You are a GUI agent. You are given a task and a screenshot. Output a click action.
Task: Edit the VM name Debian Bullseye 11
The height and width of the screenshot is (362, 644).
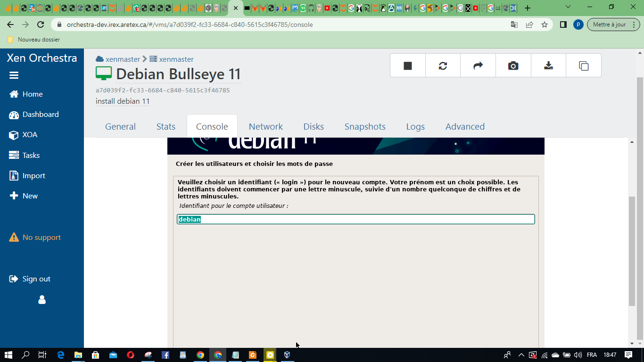pyautogui.click(x=178, y=74)
